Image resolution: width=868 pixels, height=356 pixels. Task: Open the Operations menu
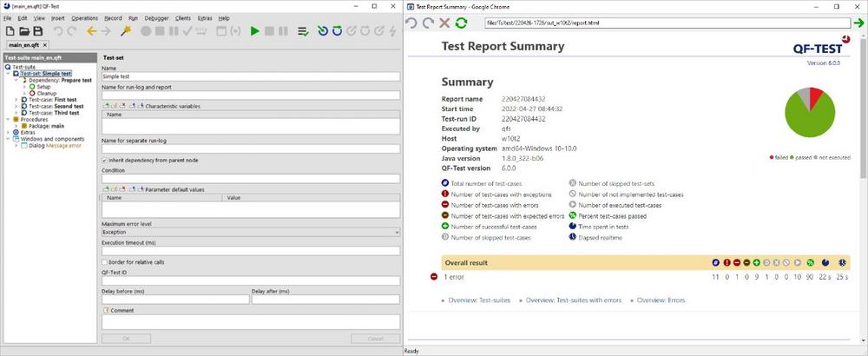point(85,18)
